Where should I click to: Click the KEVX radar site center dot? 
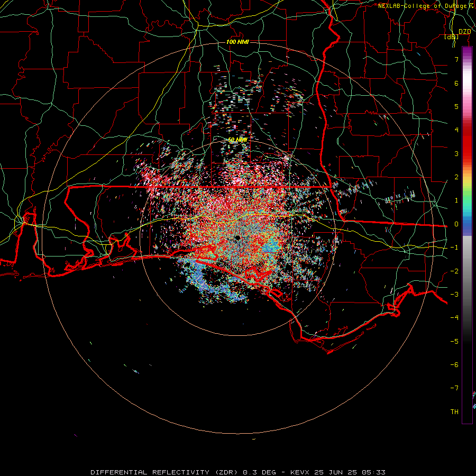tap(237, 237)
